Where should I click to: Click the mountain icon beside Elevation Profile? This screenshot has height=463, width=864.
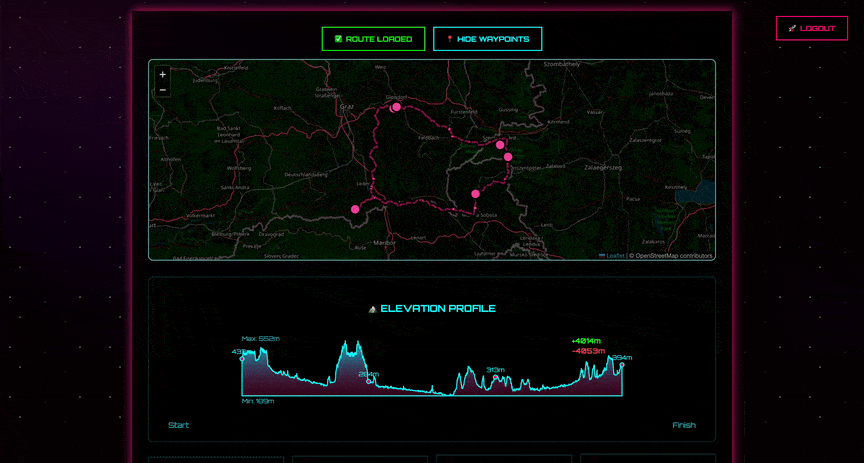[x=373, y=309]
